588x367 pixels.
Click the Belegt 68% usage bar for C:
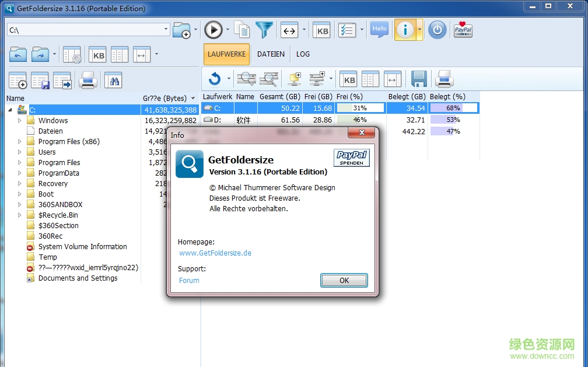click(x=453, y=108)
